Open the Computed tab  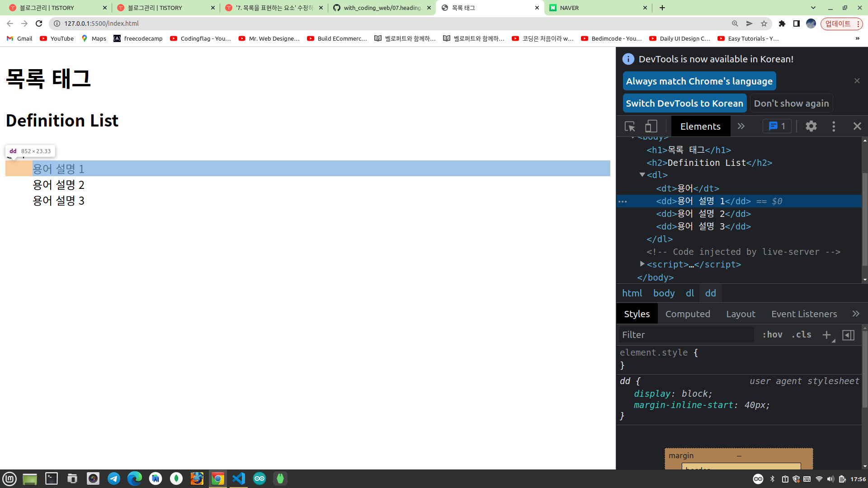pyautogui.click(x=687, y=314)
